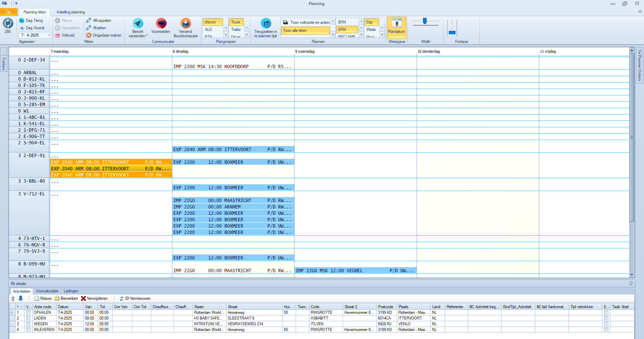
Task: Toggle the E... column checkbox for row 2
Action: (x=606, y=318)
